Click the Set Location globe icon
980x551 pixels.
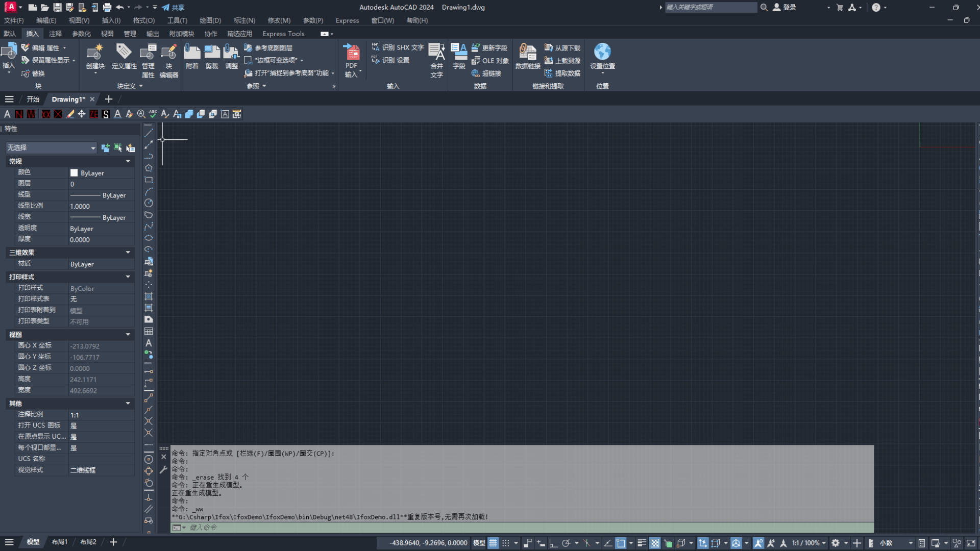(x=602, y=52)
